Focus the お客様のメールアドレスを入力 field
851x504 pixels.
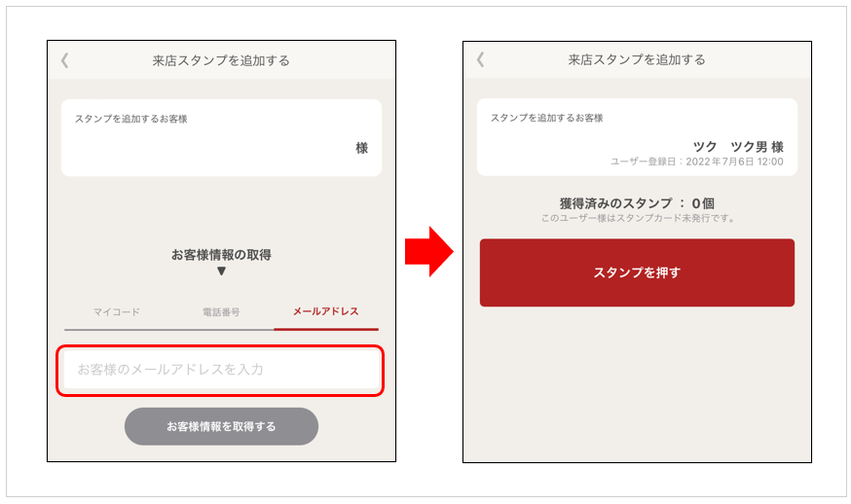point(221,370)
